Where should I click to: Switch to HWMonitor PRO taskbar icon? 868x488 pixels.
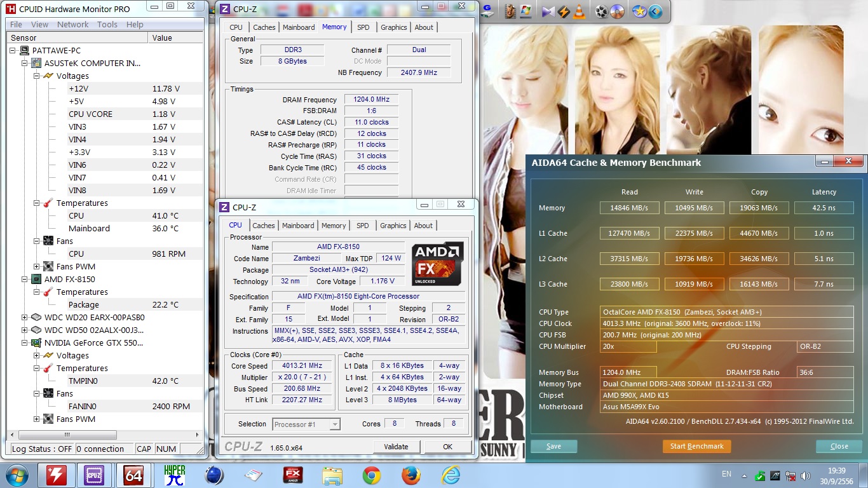(x=57, y=475)
